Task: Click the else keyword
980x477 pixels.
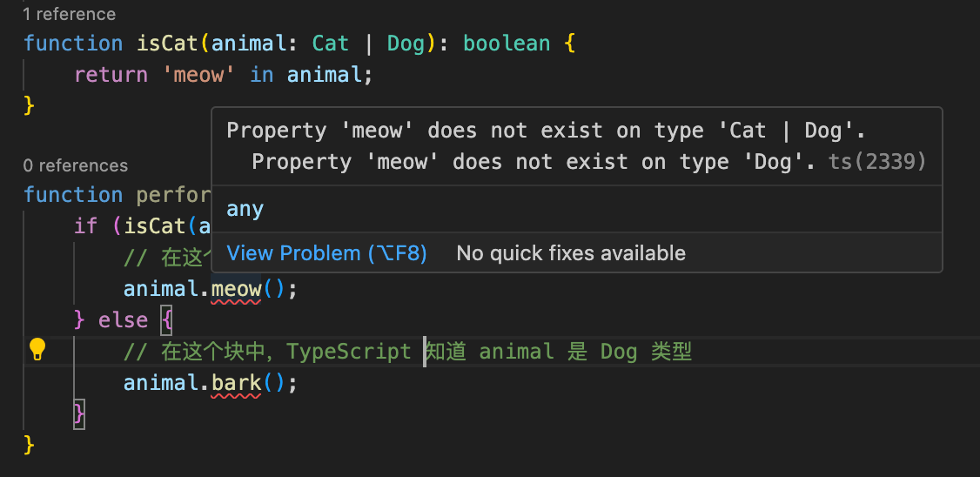Action: coord(123,319)
